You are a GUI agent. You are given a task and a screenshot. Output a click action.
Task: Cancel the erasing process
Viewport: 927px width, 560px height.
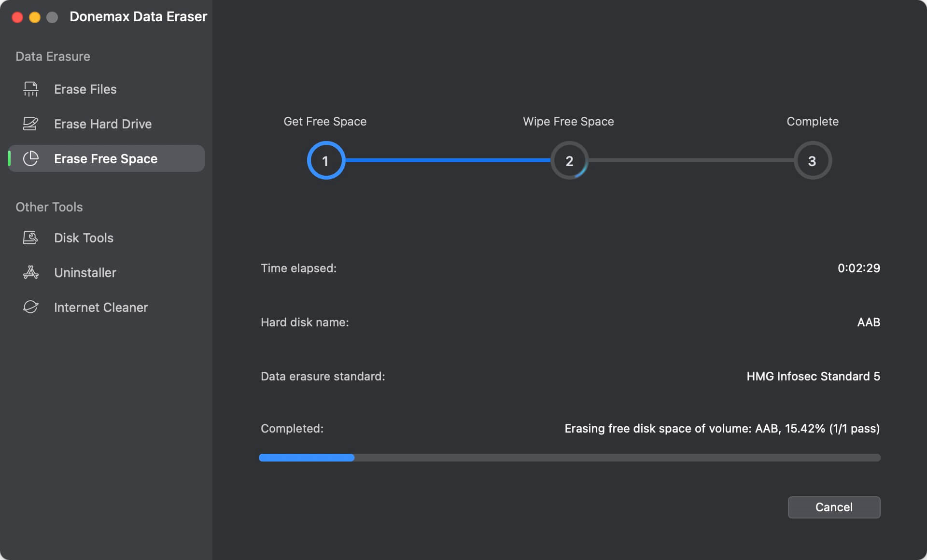834,507
